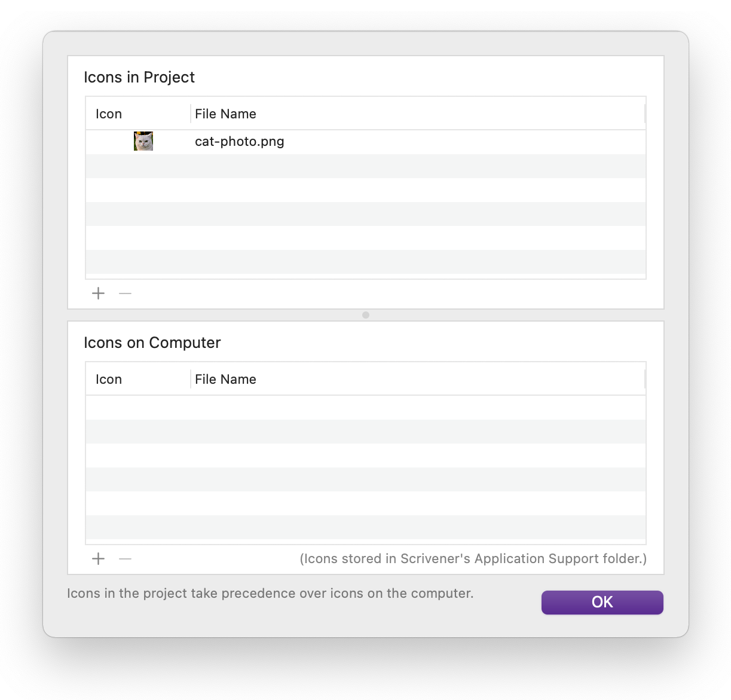Click column divider in Icons on Computer header
This screenshot has width=731, height=700.
point(191,379)
